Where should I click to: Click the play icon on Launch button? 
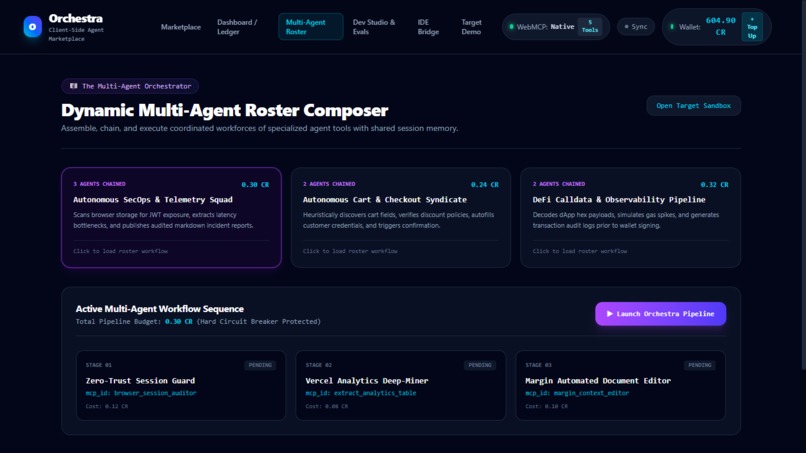pos(610,314)
